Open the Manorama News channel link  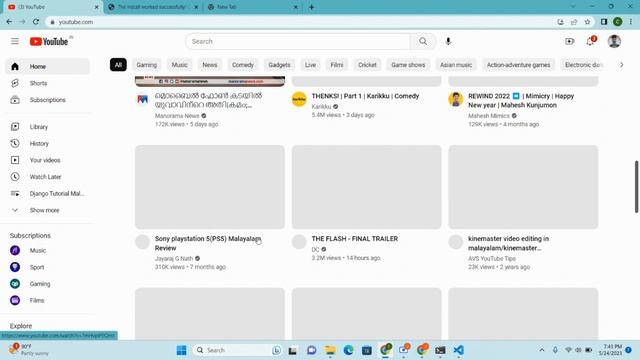coord(177,116)
